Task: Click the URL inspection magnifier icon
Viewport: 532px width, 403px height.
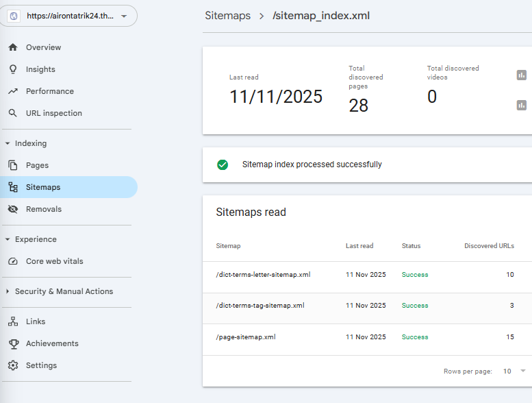Action: coord(12,113)
